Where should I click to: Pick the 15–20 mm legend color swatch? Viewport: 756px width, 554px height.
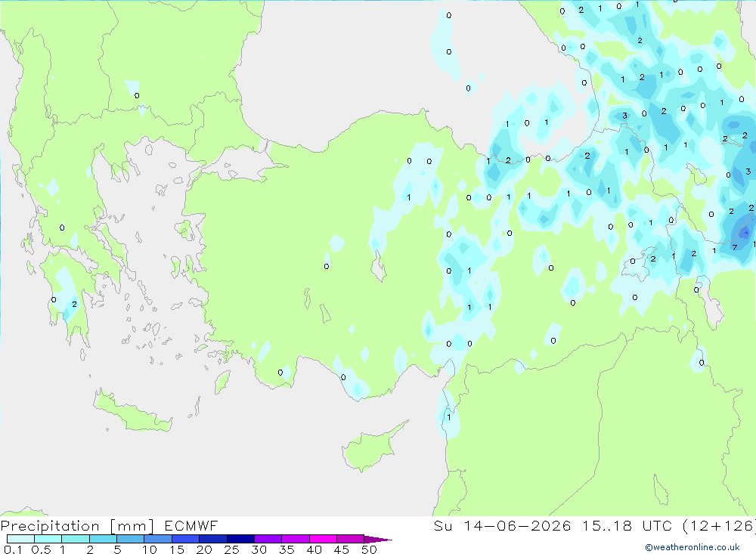[x=185, y=539]
